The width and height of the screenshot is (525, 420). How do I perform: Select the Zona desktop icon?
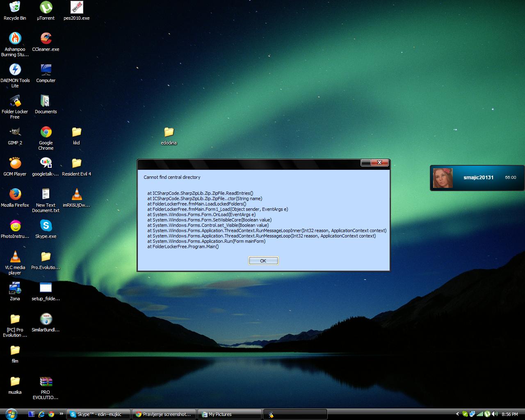tap(15, 292)
